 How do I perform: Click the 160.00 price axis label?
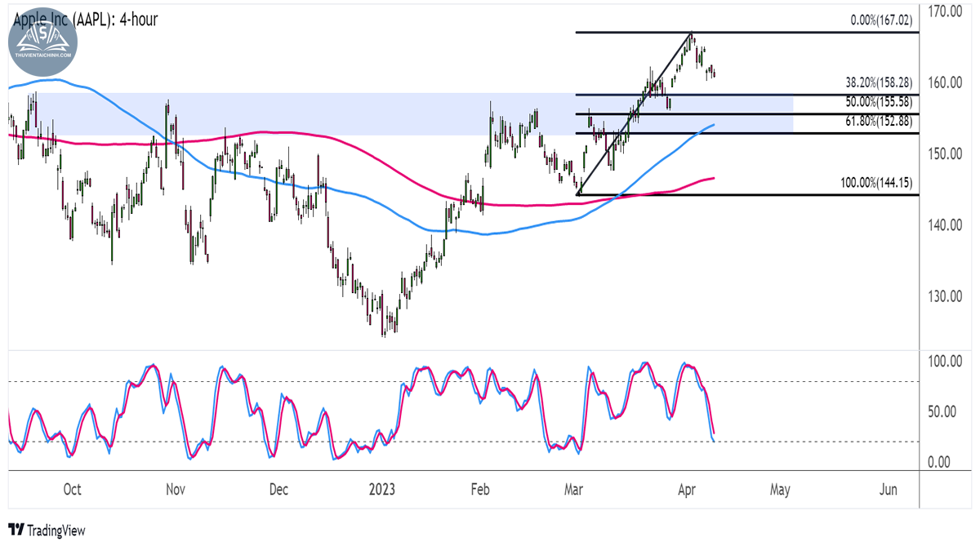[946, 82]
